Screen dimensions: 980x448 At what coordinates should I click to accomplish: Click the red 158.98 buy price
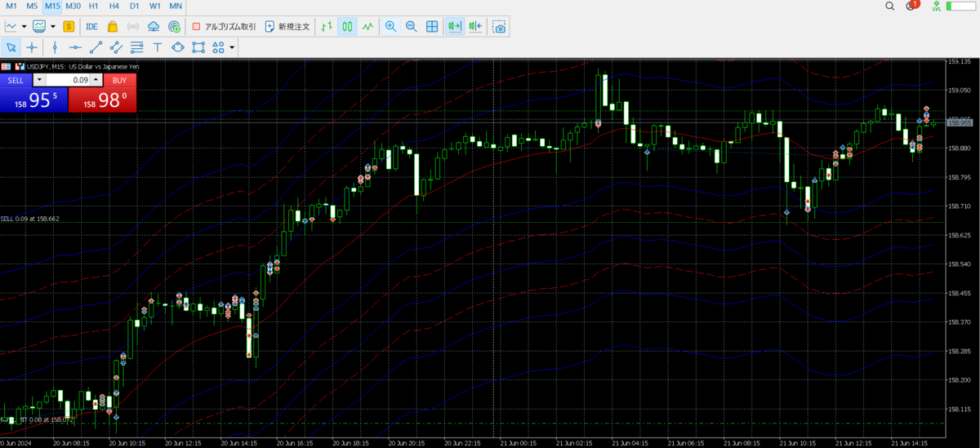coord(102,100)
